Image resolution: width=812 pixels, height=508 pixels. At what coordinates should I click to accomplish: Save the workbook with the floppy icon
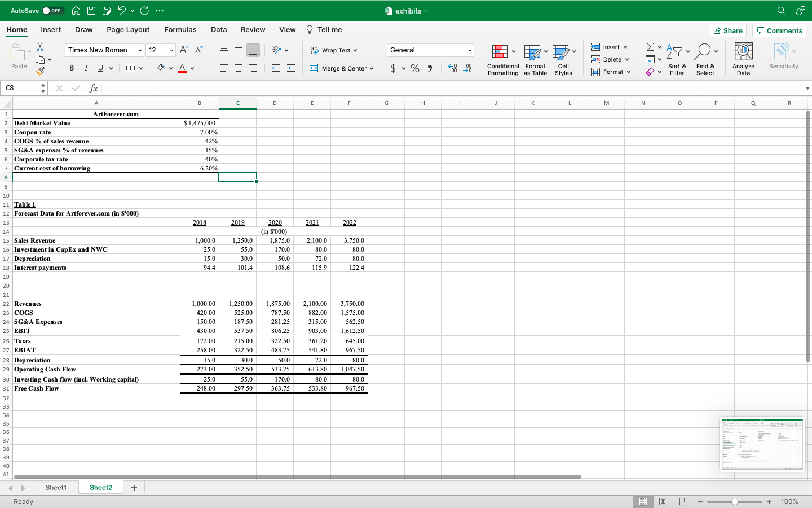click(91, 11)
